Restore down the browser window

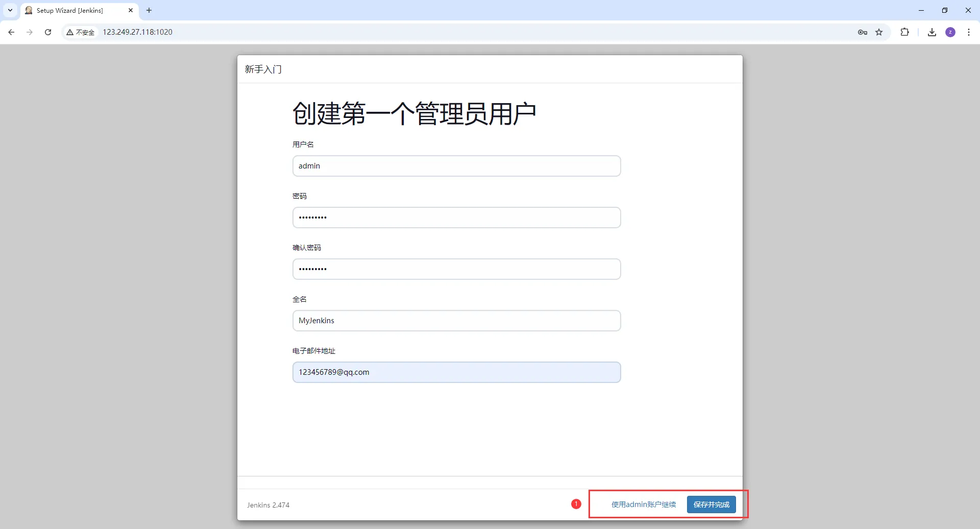tap(945, 10)
